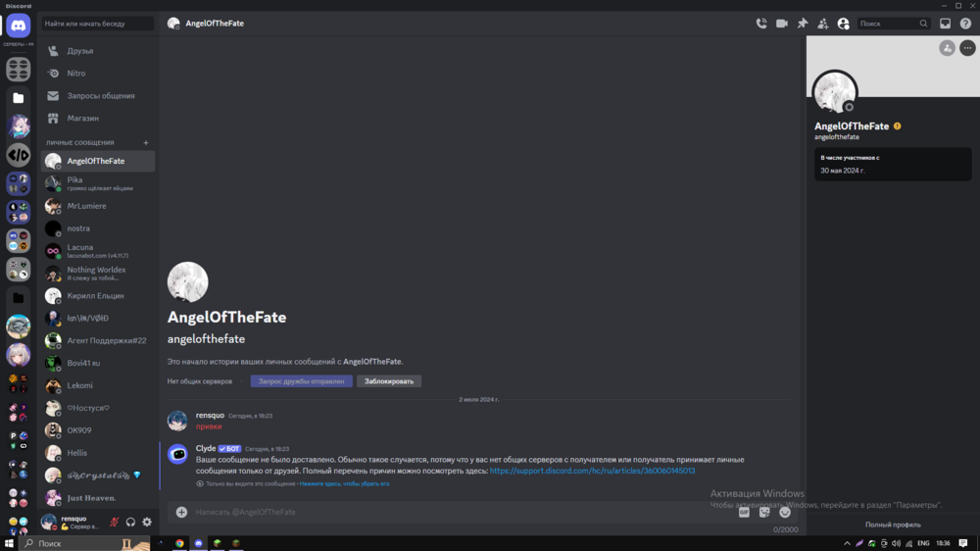
Task: Click the Запрос дружбы отправлен button
Action: pyautogui.click(x=301, y=380)
